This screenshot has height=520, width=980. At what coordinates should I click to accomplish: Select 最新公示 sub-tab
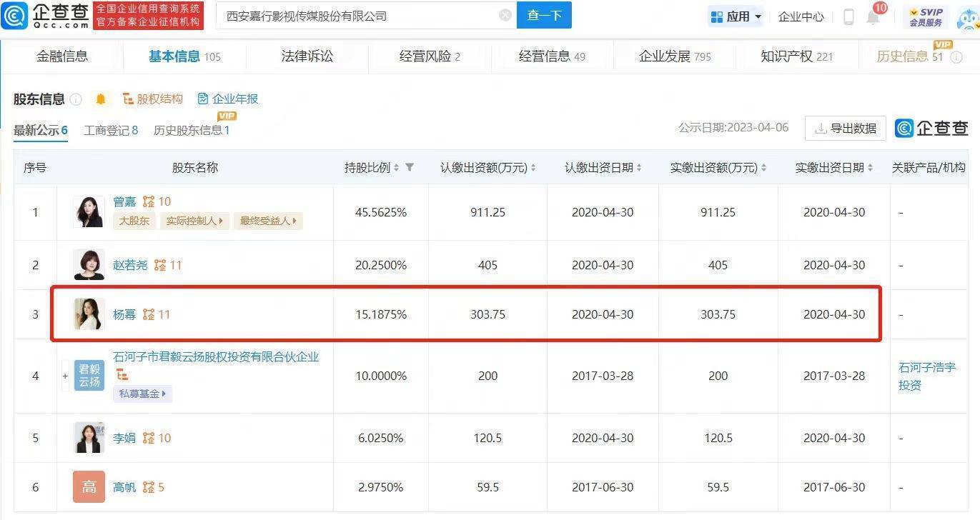(x=41, y=130)
